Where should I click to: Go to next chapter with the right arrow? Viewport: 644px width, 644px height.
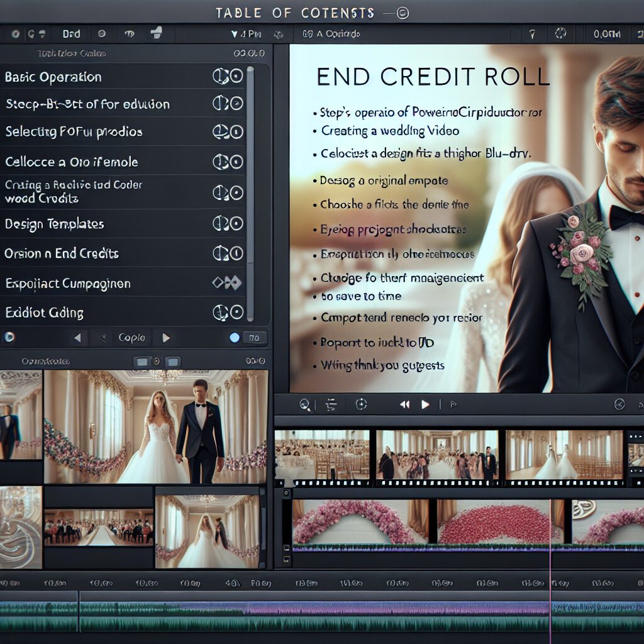coord(166,338)
